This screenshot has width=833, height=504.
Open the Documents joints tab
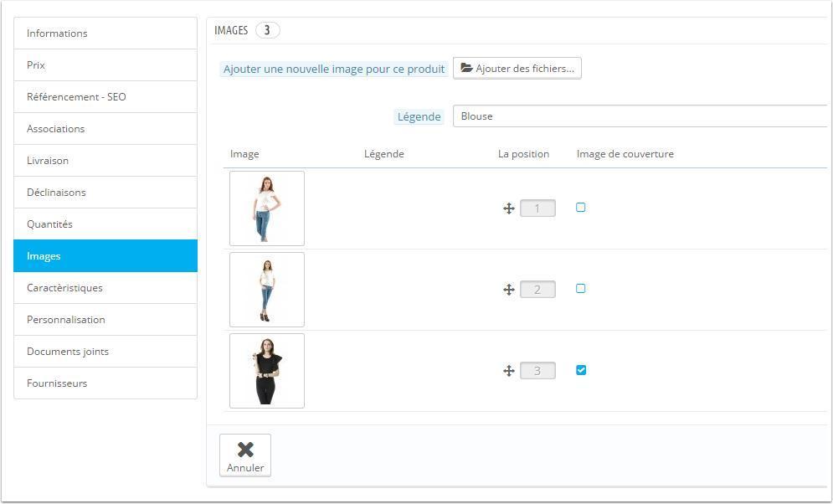(105, 352)
